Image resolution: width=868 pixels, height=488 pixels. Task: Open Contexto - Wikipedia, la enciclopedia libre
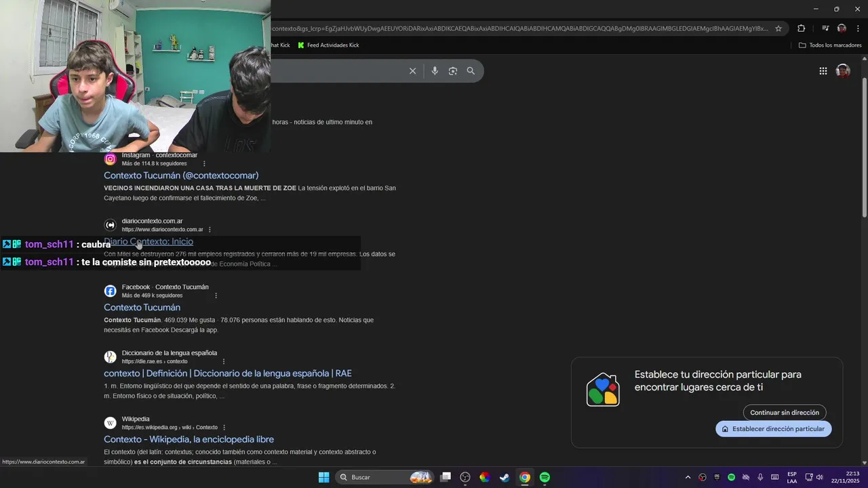tap(189, 439)
